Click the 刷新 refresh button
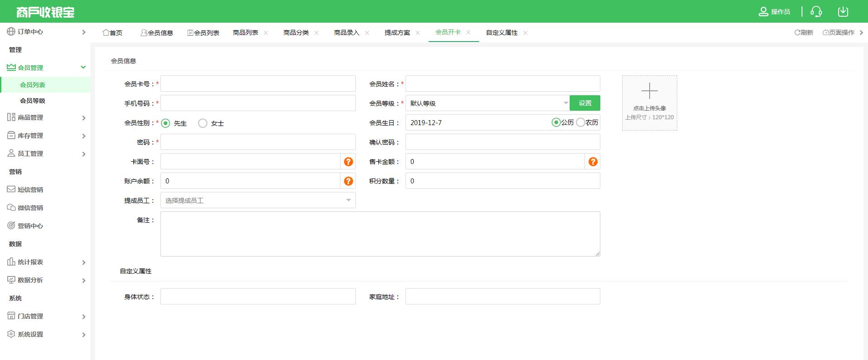 point(804,33)
